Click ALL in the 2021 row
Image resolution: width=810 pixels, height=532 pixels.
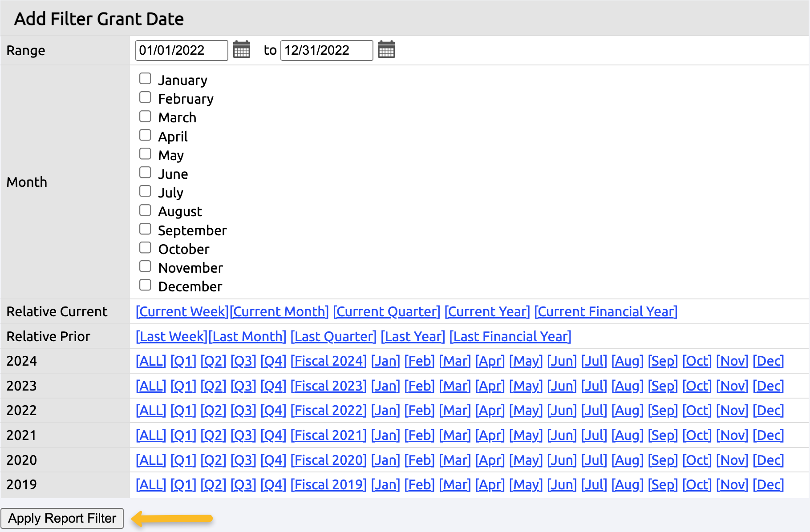click(x=151, y=435)
